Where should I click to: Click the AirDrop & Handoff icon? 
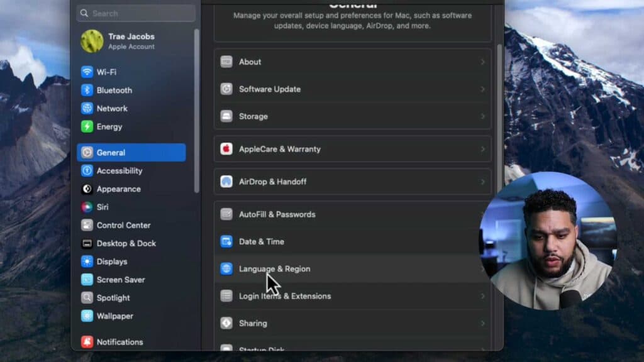[226, 182]
